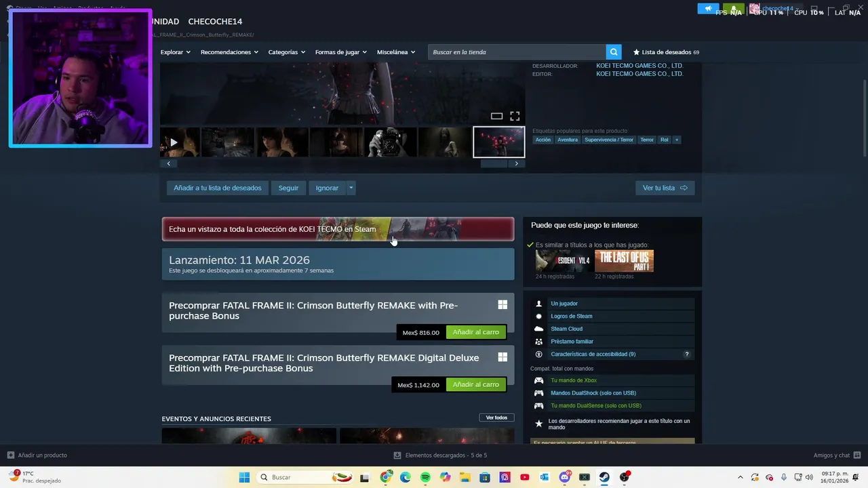Click the Ver todos events button
The image size is (868, 488).
pos(496,418)
